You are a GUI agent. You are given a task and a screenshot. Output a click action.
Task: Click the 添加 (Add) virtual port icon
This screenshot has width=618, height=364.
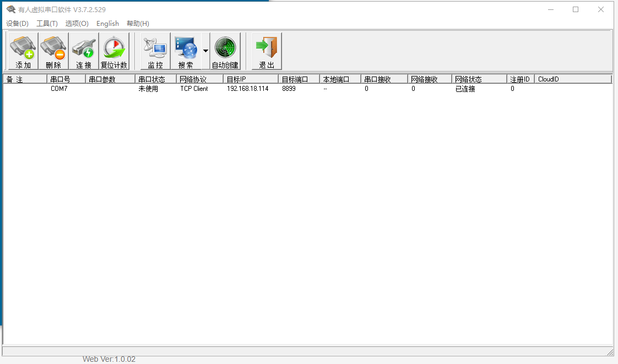click(23, 51)
